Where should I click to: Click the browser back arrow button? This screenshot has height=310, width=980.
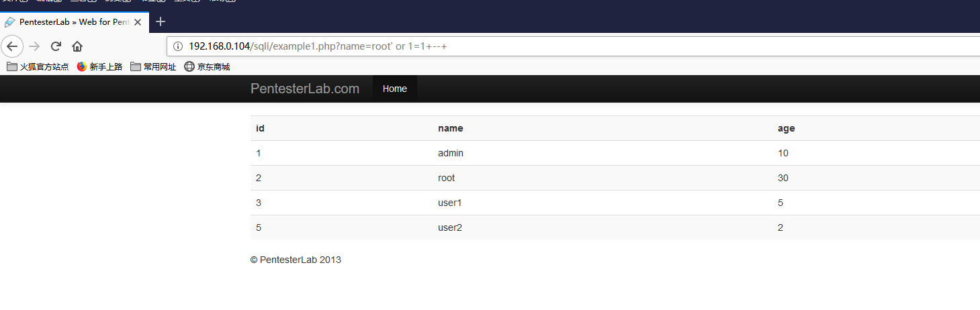pos(12,46)
